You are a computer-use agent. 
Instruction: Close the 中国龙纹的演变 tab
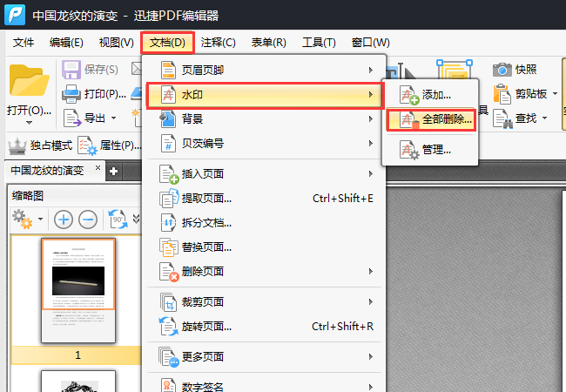[98, 168]
